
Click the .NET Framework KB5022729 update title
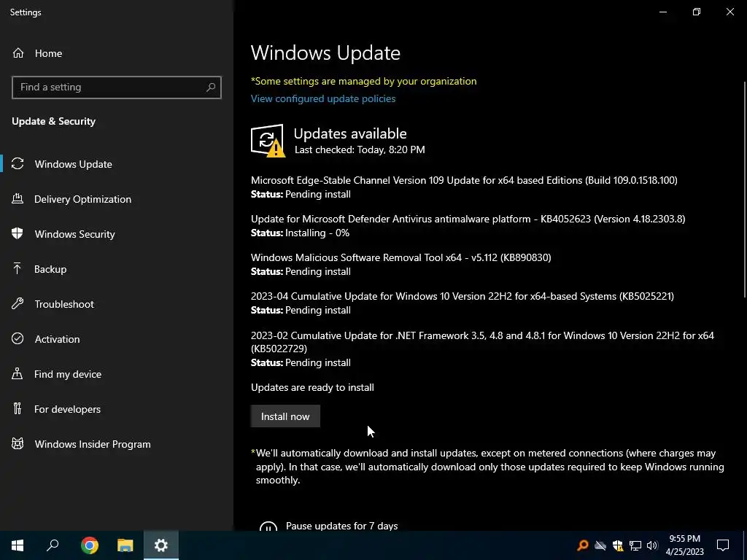pos(483,342)
